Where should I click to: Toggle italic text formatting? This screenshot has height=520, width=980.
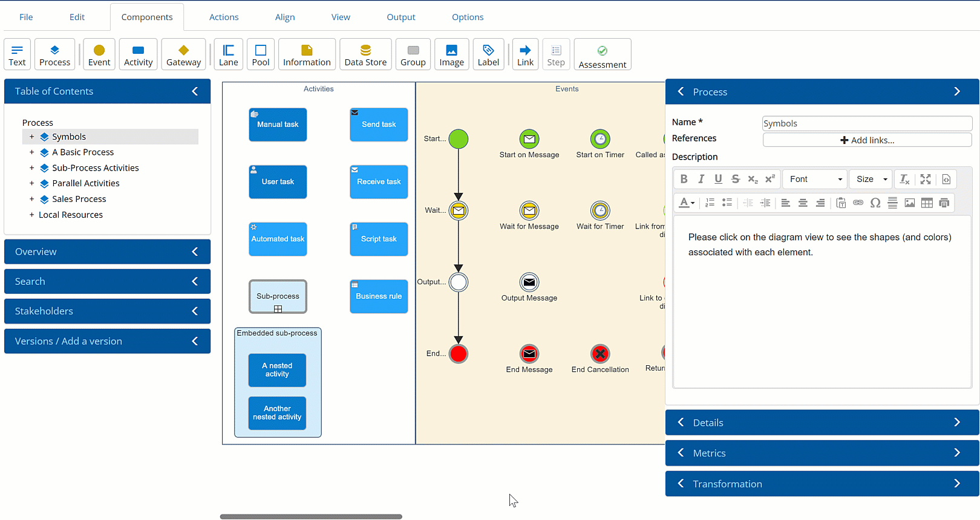coord(701,179)
